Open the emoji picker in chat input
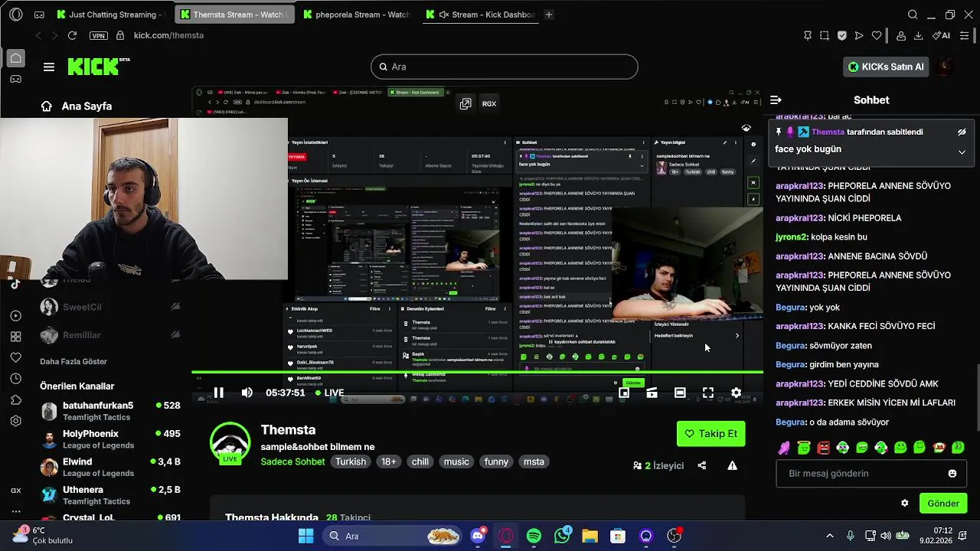Screen dimensions: 980x551 (952, 474)
